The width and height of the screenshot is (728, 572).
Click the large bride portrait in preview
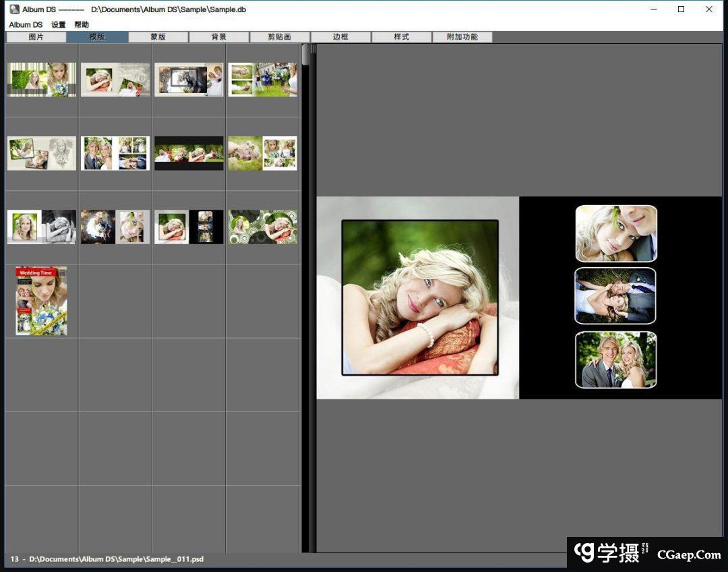pos(420,297)
